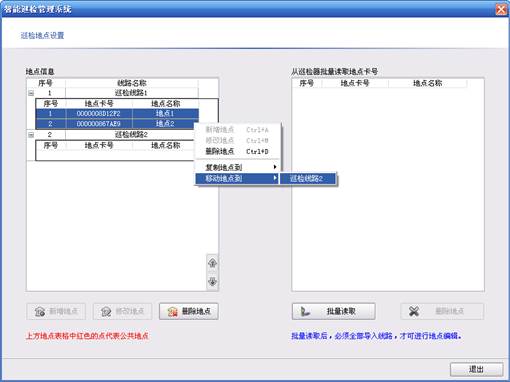Click the house icon on 修改地点 button

click(106, 312)
